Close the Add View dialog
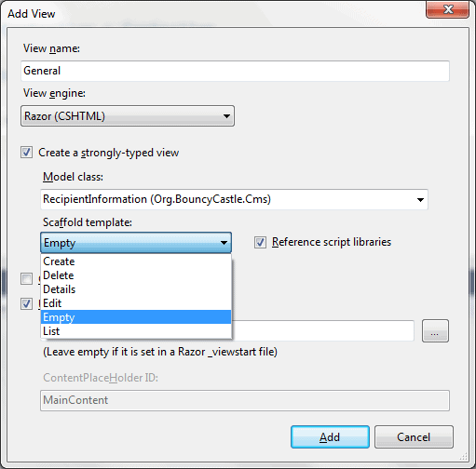The height and width of the screenshot is (469, 476). pos(447,9)
